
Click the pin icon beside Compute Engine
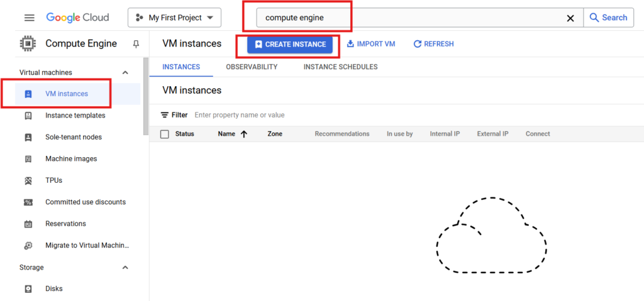(x=136, y=44)
